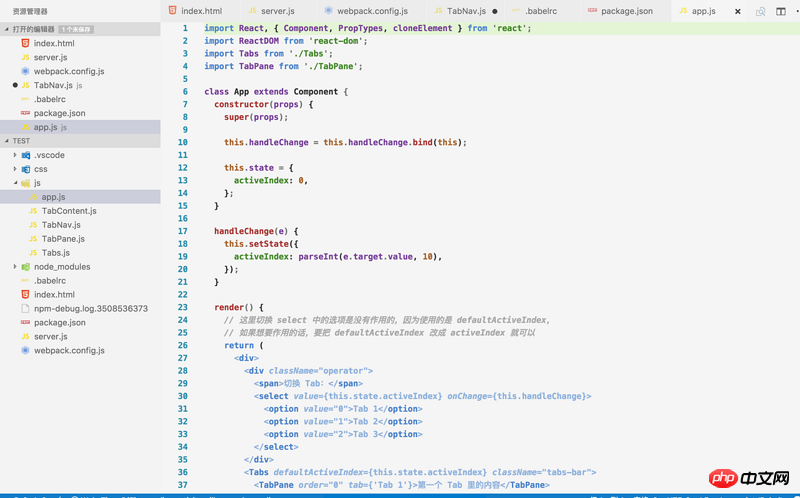The image size is (800, 498).
Task: Click the open changes icon in editor toolbar
Action: 761,11
